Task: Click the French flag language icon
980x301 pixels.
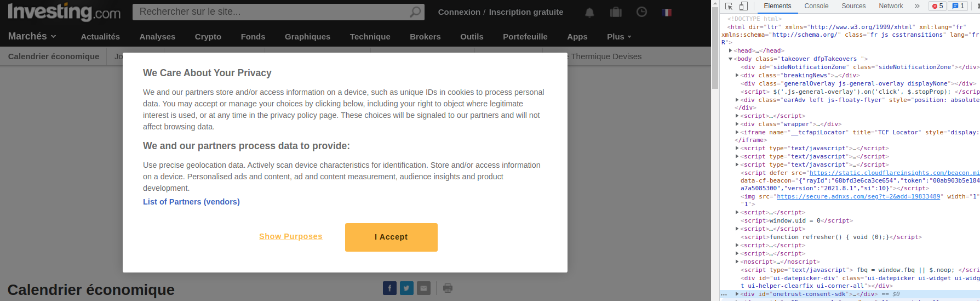Action: tap(667, 12)
